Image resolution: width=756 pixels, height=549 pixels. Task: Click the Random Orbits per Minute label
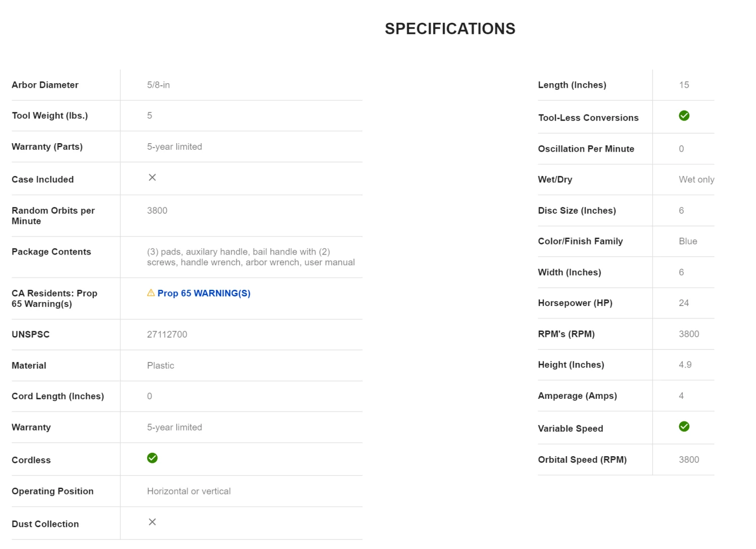(53, 216)
